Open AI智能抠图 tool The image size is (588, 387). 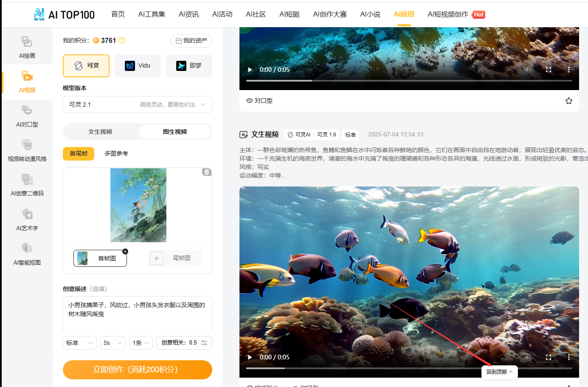click(27, 254)
